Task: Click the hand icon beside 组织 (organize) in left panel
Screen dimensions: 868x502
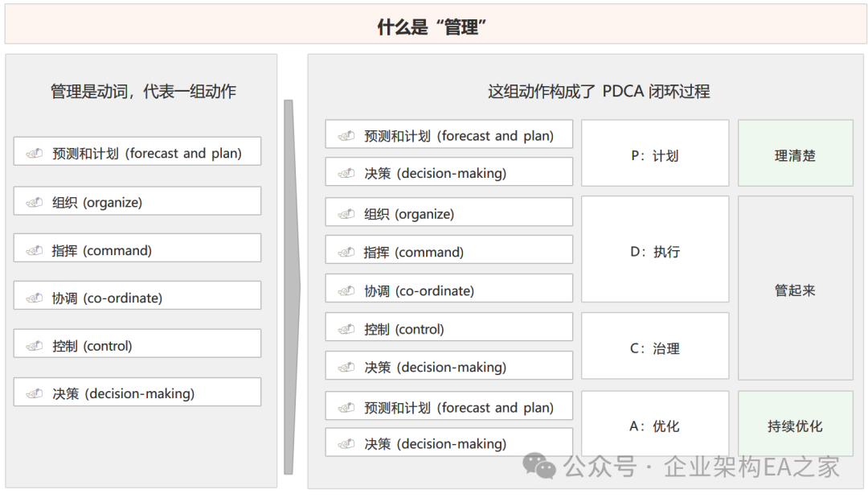Action: pyautogui.click(x=35, y=203)
